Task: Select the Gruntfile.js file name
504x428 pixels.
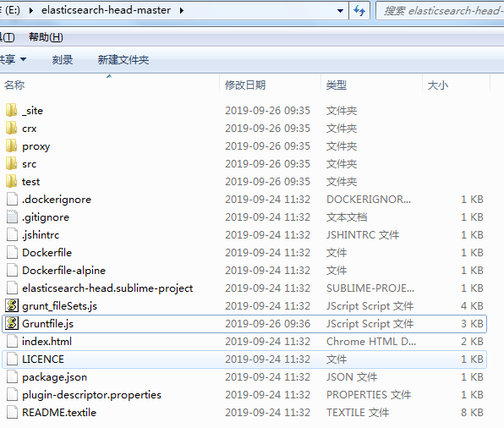Action: [48, 323]
